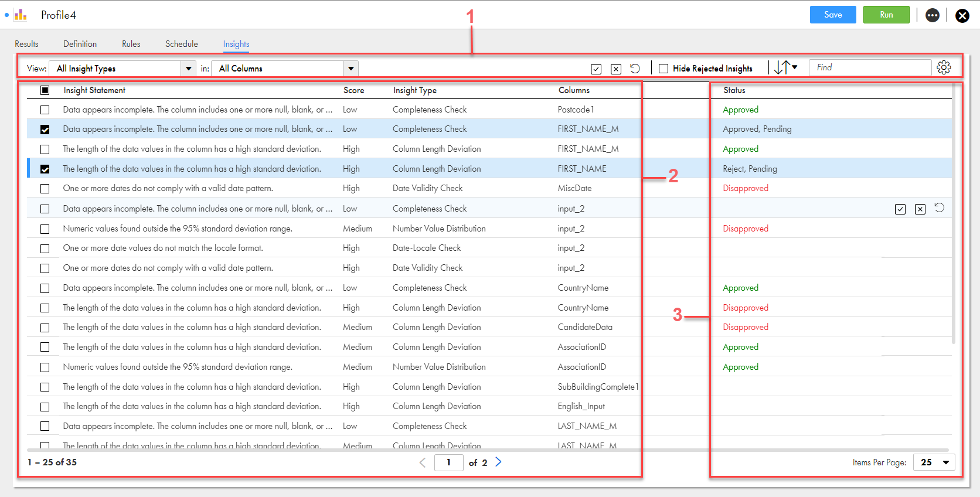Sort by Status column header

[x=734, y=90]
